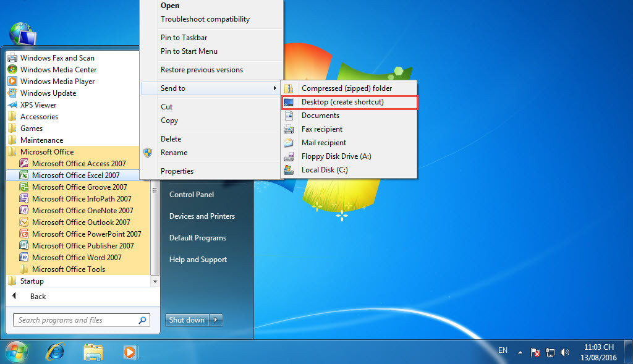Open Shut down options arrow
The image size is (633, 364).
point(216,320)
